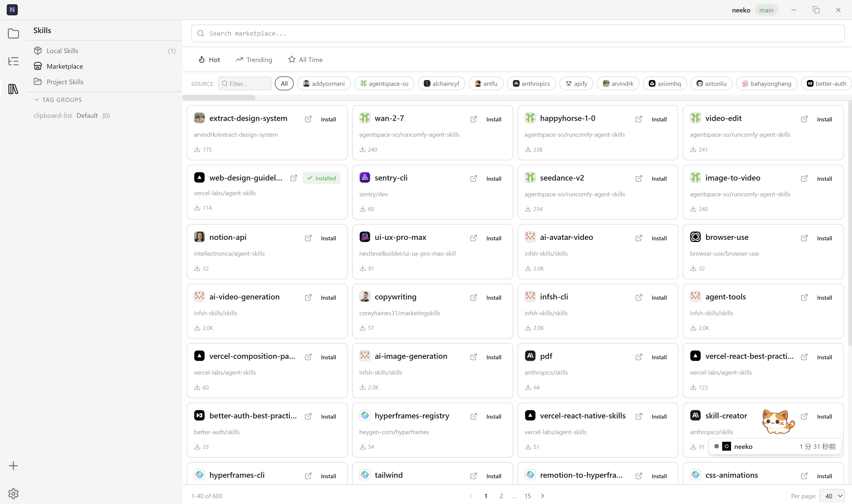Open external link for seedance-v2

click(639, 179)
